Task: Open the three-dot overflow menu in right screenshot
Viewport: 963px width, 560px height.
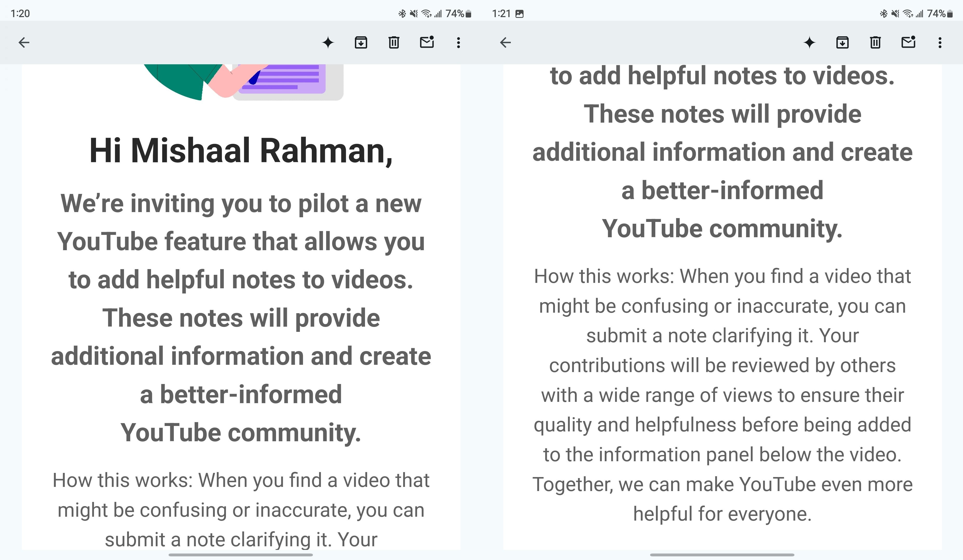Action: point(940,43)
